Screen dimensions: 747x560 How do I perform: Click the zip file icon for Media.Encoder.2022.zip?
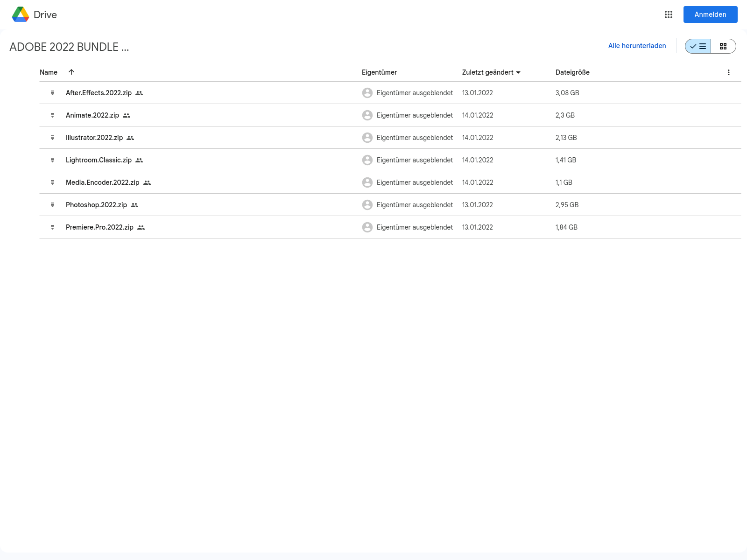click(x=52, y=182)
